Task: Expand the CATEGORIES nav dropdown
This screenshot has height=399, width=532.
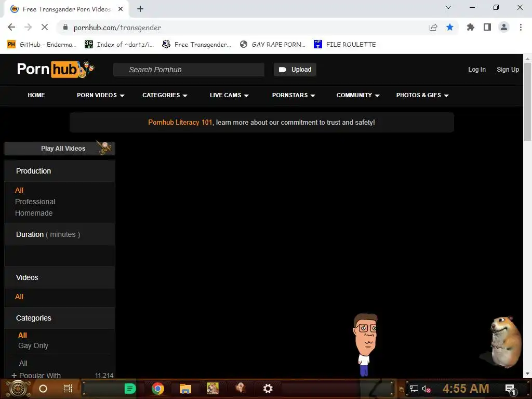Action: pyautogui.click(x=165, y=96)
